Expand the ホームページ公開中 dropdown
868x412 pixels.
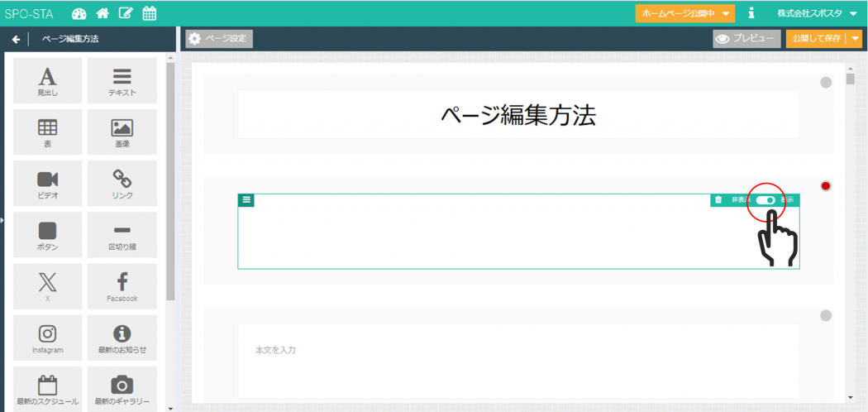tap(684, 13)
